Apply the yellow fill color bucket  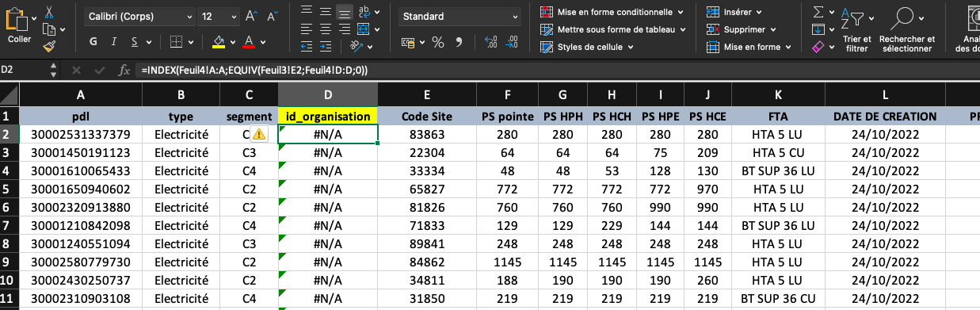click(218, 41)
